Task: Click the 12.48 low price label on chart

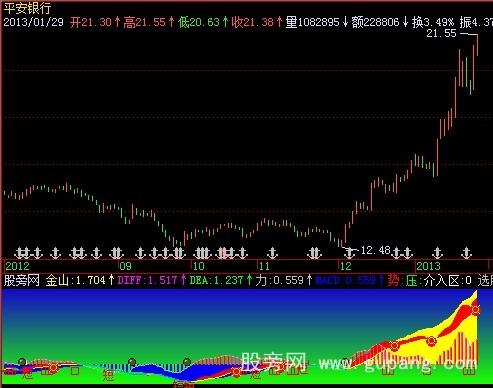Action: 375,250
